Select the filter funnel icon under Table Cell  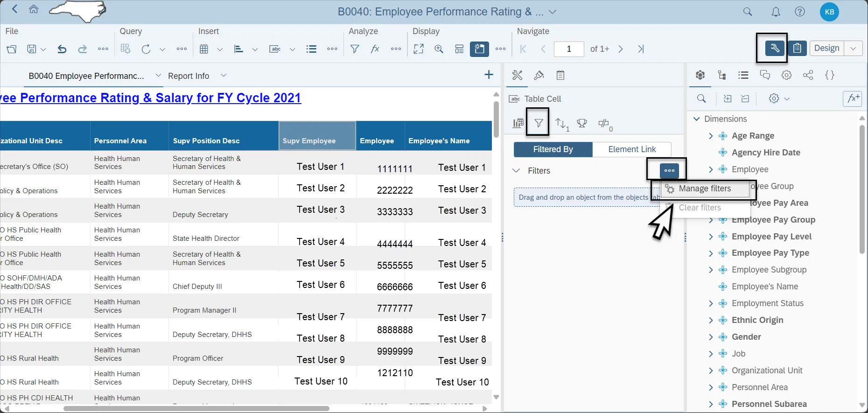[x=539, y=123]
